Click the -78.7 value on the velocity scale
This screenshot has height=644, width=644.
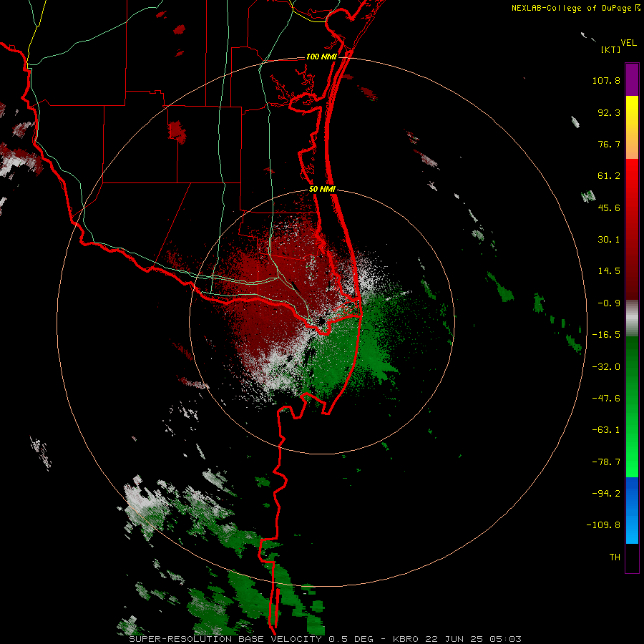(x=606, y=462)
